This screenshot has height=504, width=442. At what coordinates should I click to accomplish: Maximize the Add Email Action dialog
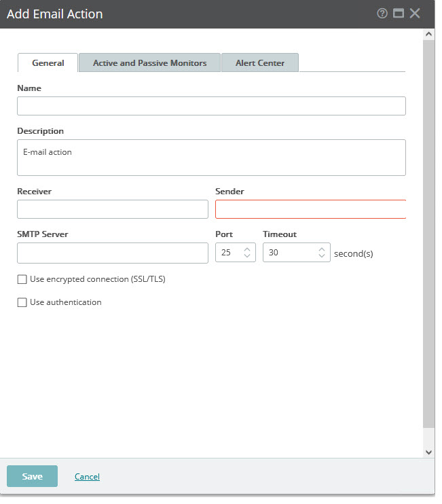(399, 14)
